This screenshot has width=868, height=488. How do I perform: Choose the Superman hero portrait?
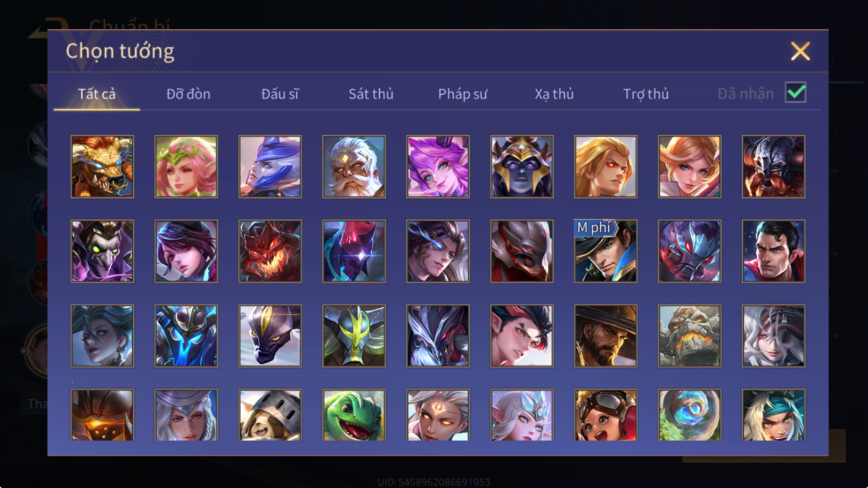point(773,251)
